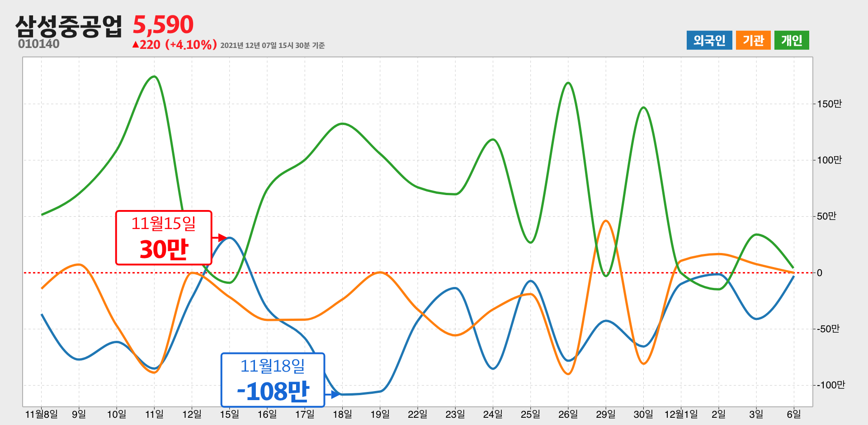Click the 9일 x-axis label

click(x=79, y=414)
